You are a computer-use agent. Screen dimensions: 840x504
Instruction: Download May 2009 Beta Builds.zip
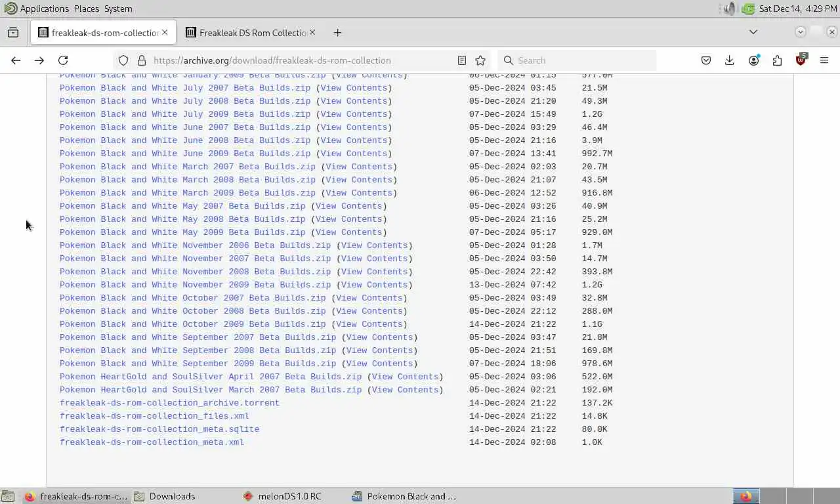click(182, 232)
